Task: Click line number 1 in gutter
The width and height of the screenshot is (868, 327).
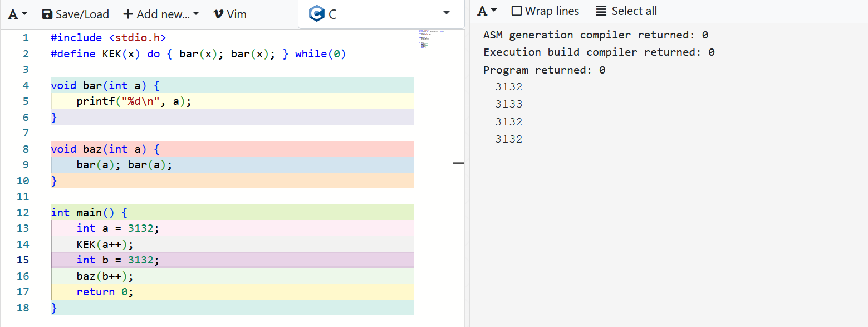Action: pyautogui.click(x=25, y=38)
